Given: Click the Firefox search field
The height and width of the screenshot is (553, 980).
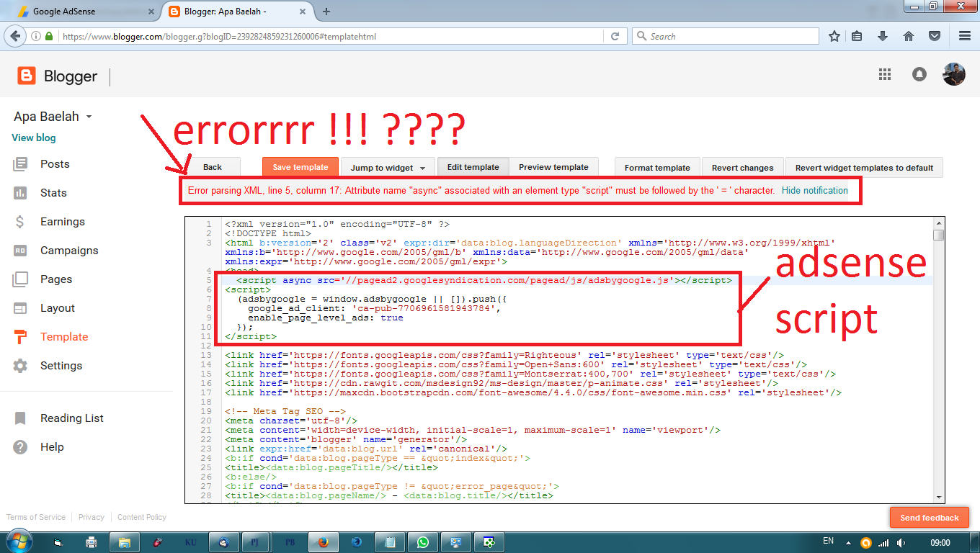Looking at the screenshot, I should coord(726,36).
